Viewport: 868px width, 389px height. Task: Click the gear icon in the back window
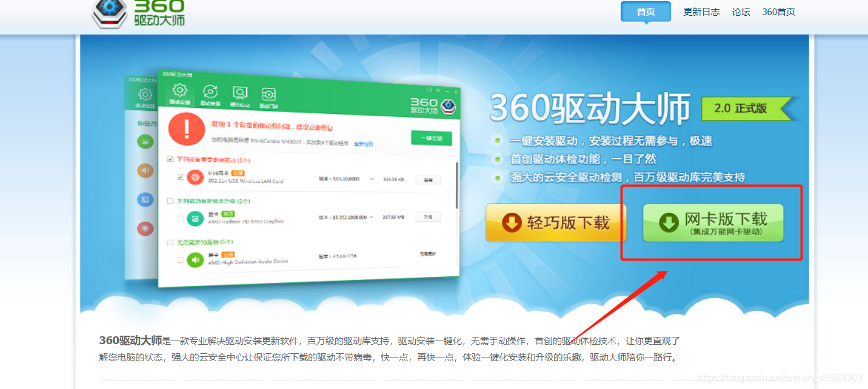tap(145, 95)
